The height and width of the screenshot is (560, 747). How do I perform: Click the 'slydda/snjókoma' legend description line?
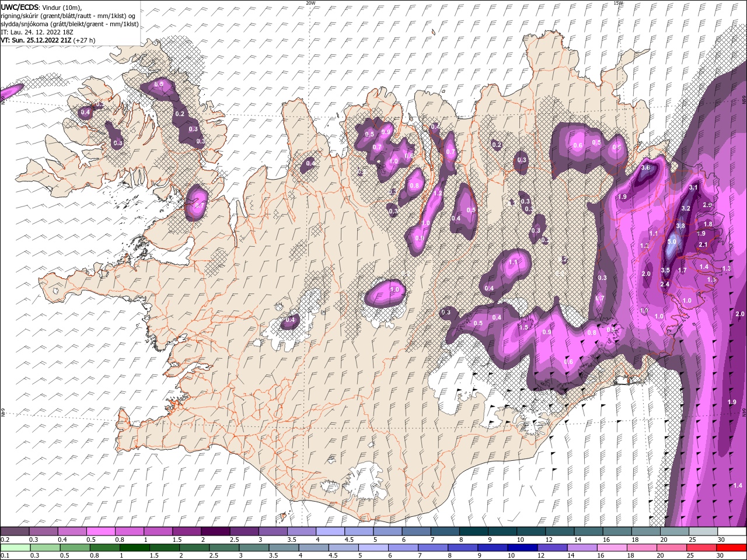click(x=69, y=24)
